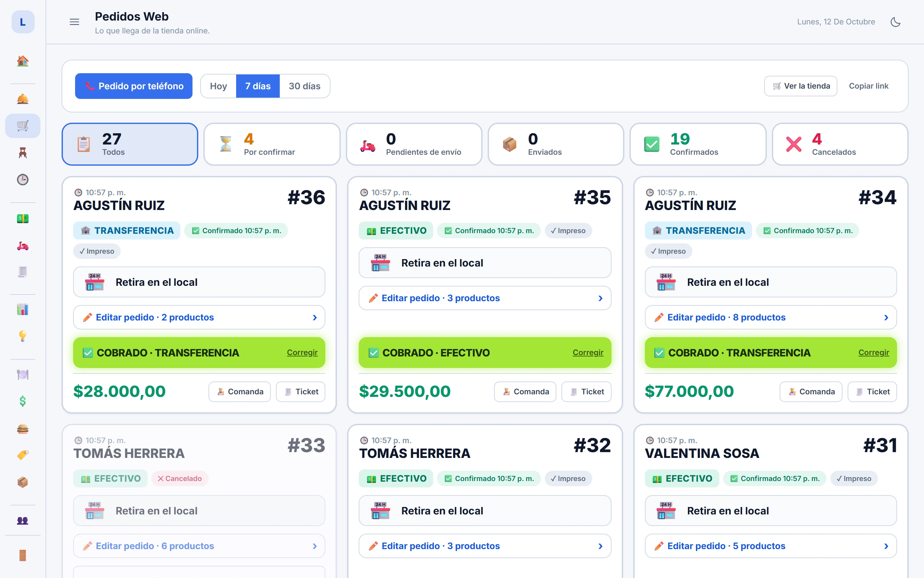The width and height of the screenshot is (924, 578).
Task: Expand Editar pedido on order #32
Action: (x=485, y=546)
